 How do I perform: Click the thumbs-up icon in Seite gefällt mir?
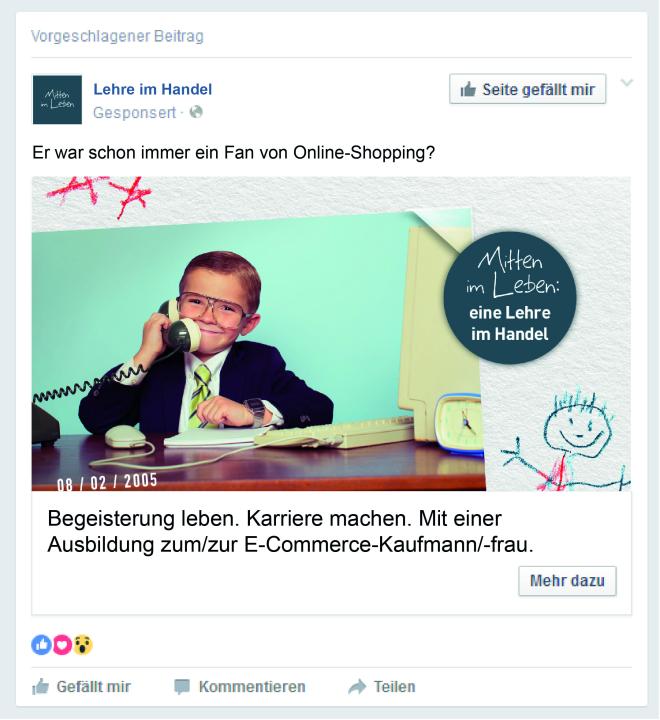tap(468, 89)
